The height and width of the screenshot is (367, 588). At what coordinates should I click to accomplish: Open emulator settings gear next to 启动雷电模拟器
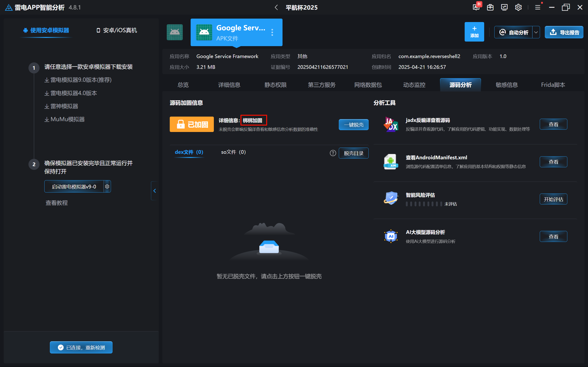[x=107, y=186]
